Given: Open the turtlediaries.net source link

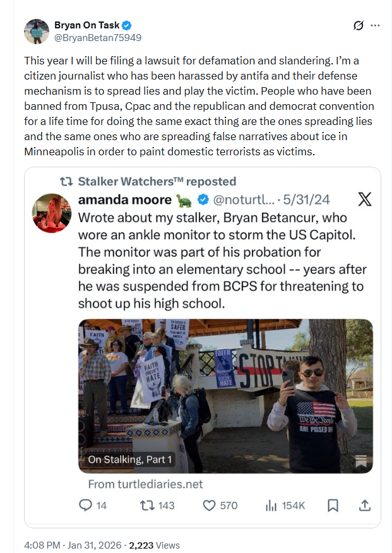Looking at the screenshot, I should [x=145, y=484].
